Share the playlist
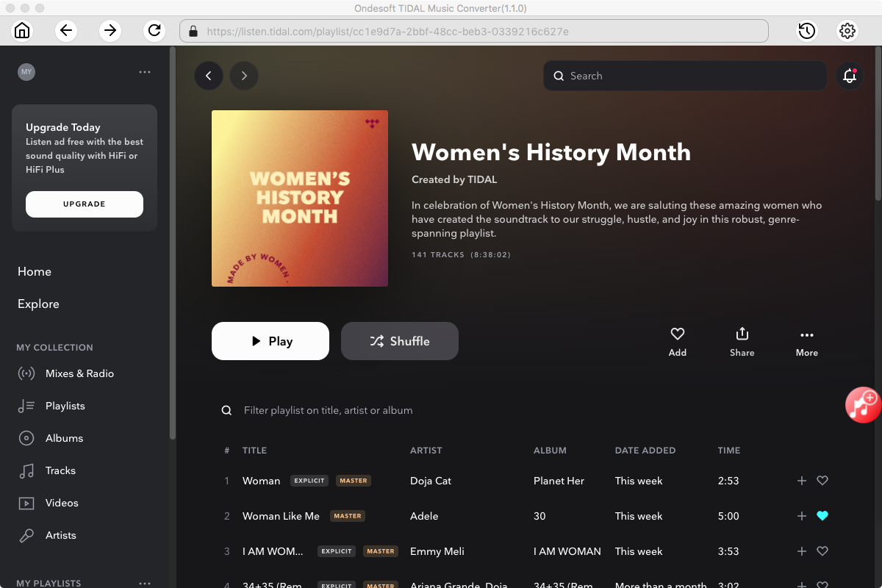Viewport: 882px width, 588px height. click(742, 342)
